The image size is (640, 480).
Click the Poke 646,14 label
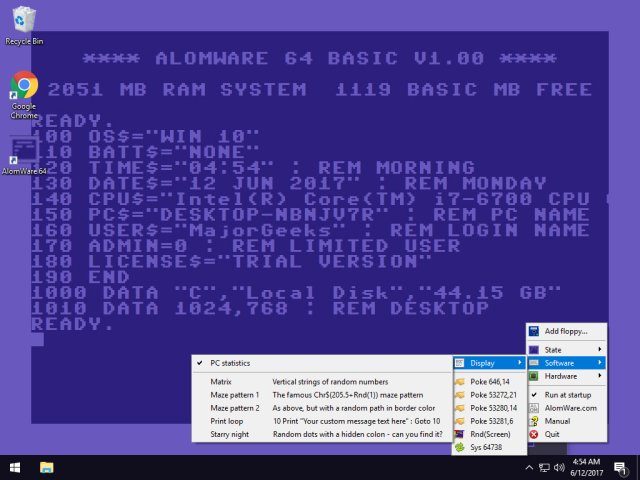click(x=490, y=382)
